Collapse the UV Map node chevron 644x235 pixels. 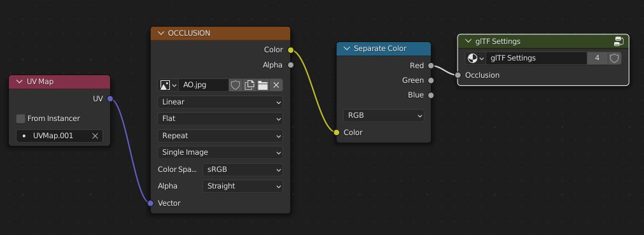[19, 82]
